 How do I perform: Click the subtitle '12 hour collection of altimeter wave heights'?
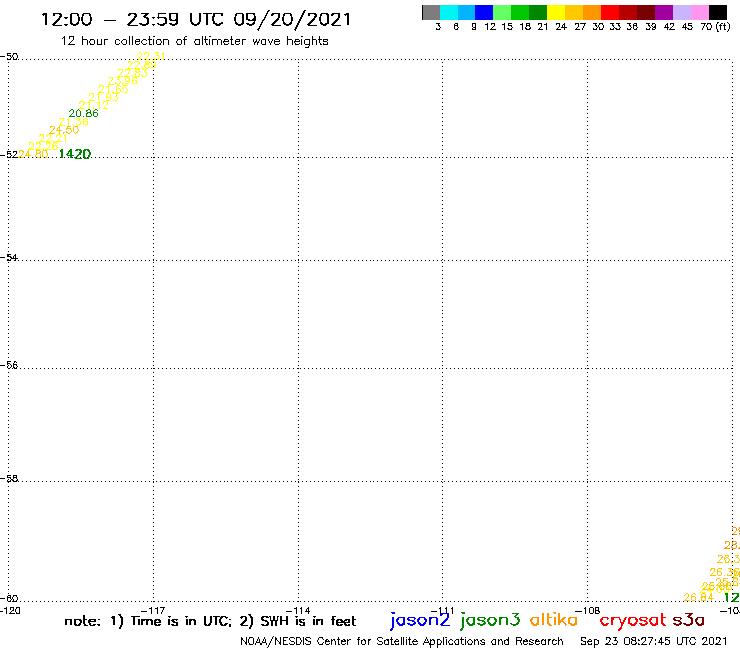194,41
